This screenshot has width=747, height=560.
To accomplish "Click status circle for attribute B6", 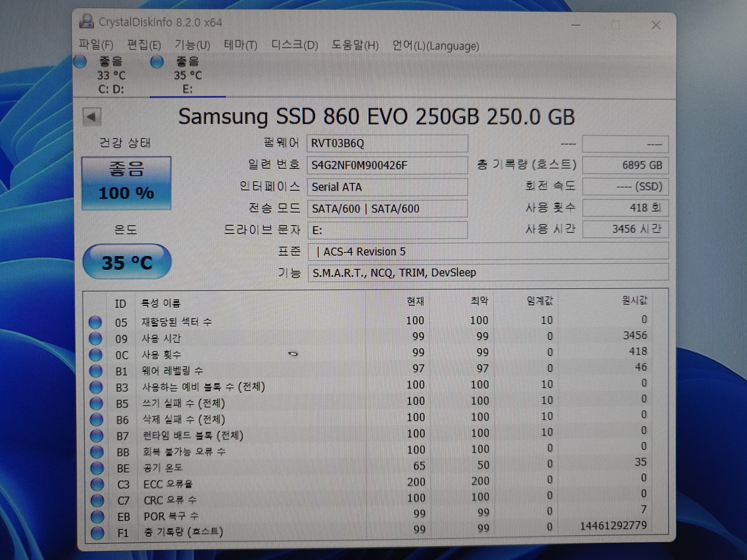I will (x=97, y=420).
